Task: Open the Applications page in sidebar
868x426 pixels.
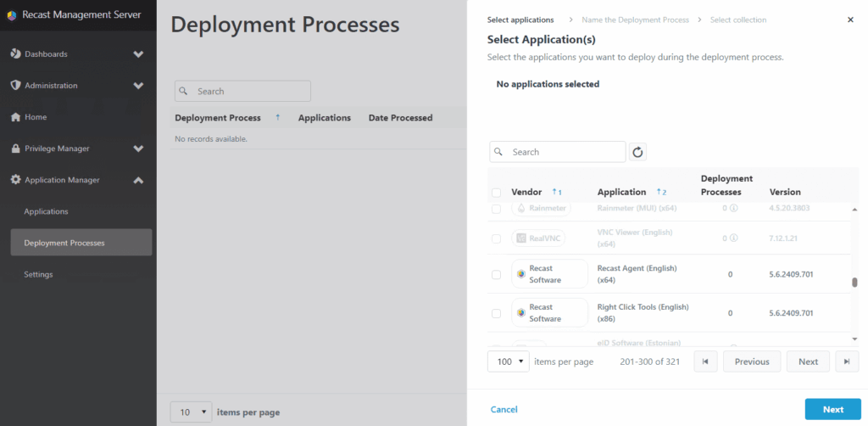Action: pos(46,211)
